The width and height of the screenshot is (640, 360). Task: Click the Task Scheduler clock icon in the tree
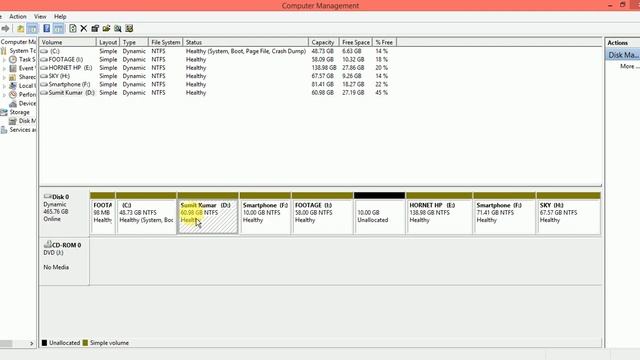point(13,60)
